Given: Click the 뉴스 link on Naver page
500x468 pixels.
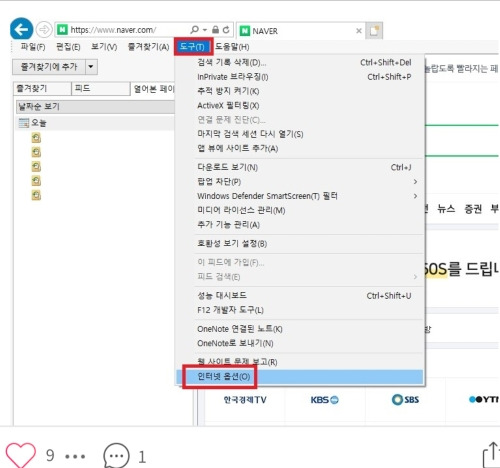Looking at the screenshot, I should pos(446,209).
